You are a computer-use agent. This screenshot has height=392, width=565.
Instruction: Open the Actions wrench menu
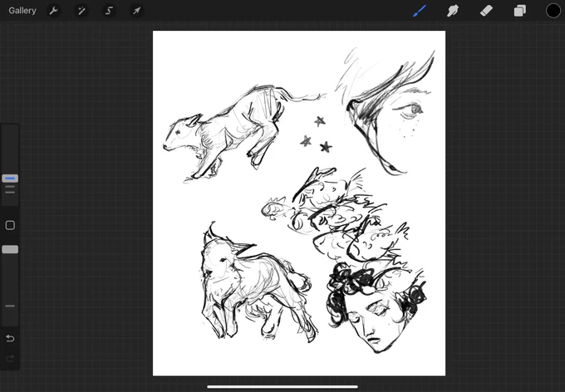[54, 11]
